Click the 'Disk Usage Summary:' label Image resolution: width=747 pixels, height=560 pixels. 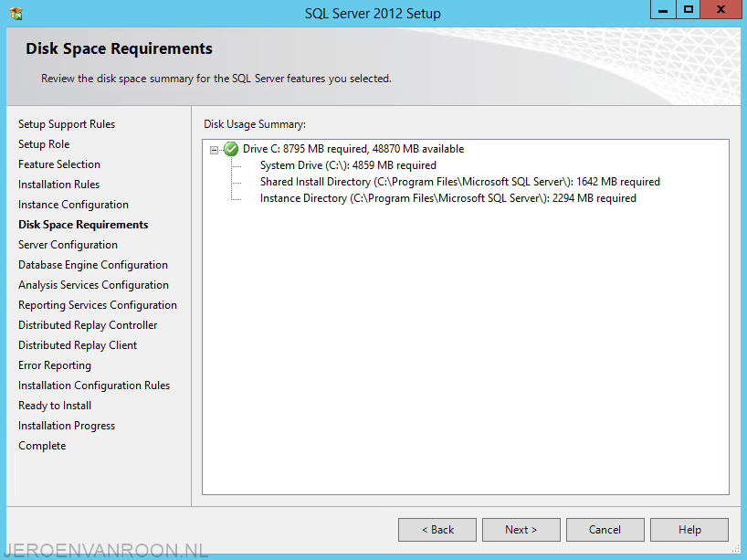255,124
